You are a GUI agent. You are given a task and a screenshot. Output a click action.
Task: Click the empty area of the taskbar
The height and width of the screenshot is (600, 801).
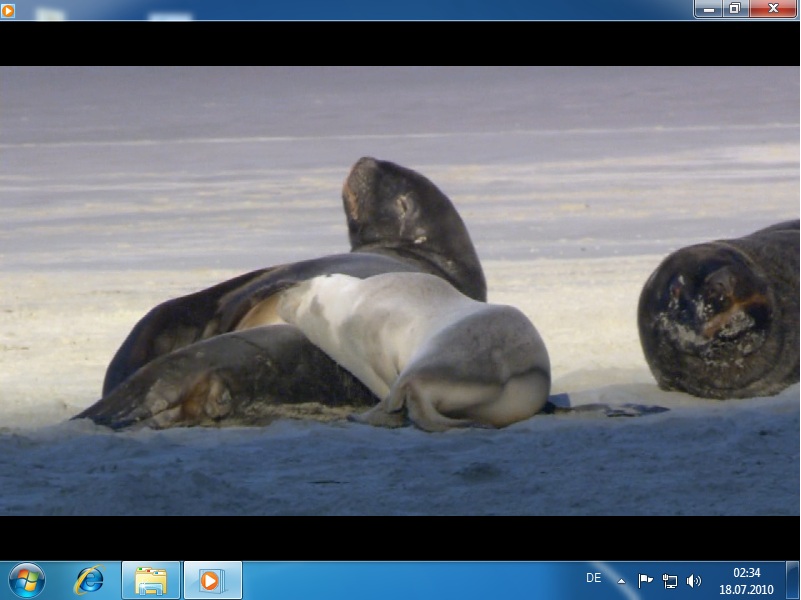[400, 580]
